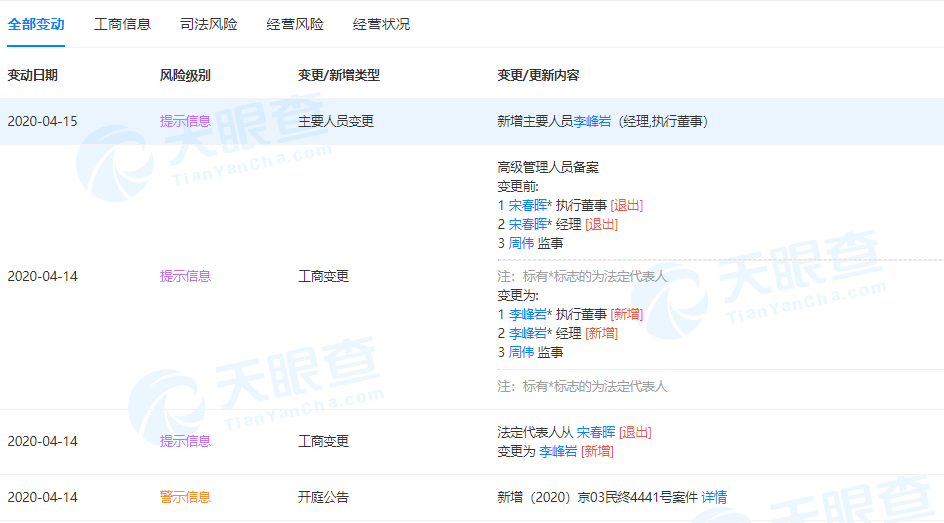This screenshot has width=944, height=523.
Task: Switch to the 工商信息 tab
Action: (x=122, y=24)
